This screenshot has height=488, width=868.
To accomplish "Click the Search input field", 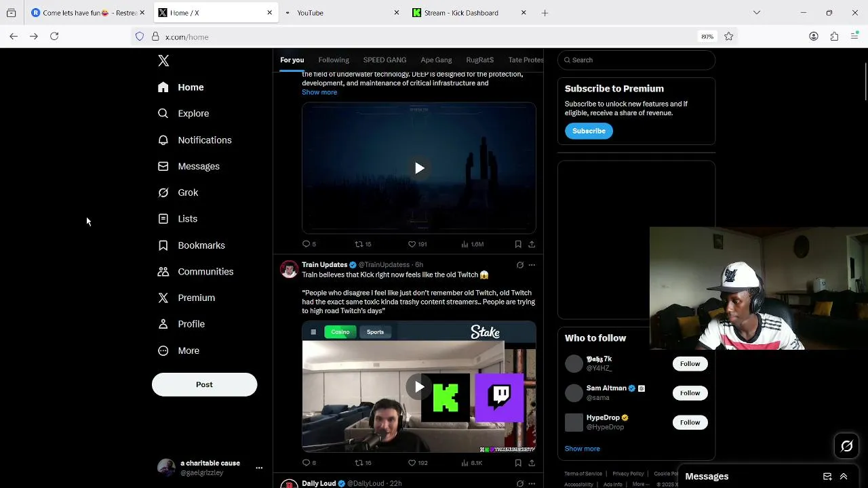I will (x=636, y=60).
